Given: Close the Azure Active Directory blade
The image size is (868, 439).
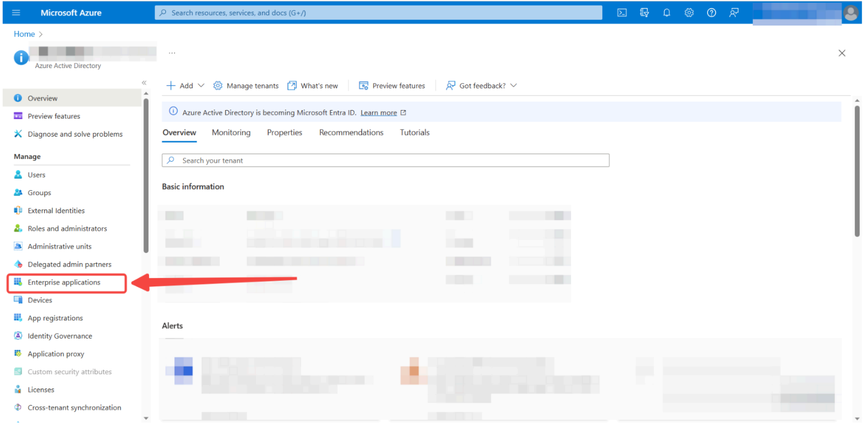Looking at the screenshot, I should (x=842, y=53).
